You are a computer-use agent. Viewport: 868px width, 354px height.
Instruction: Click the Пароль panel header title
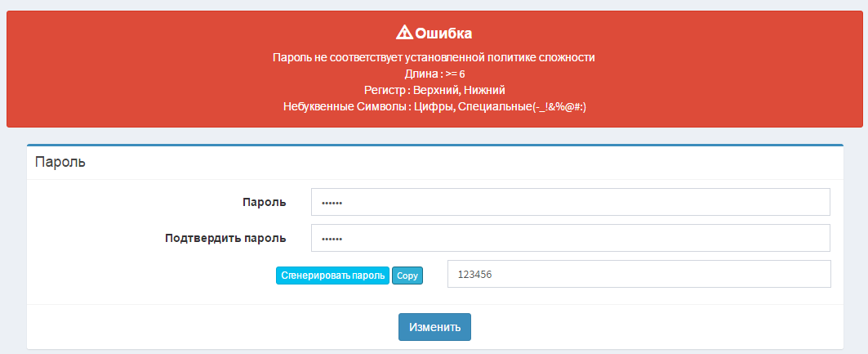[x=60, y=162]
